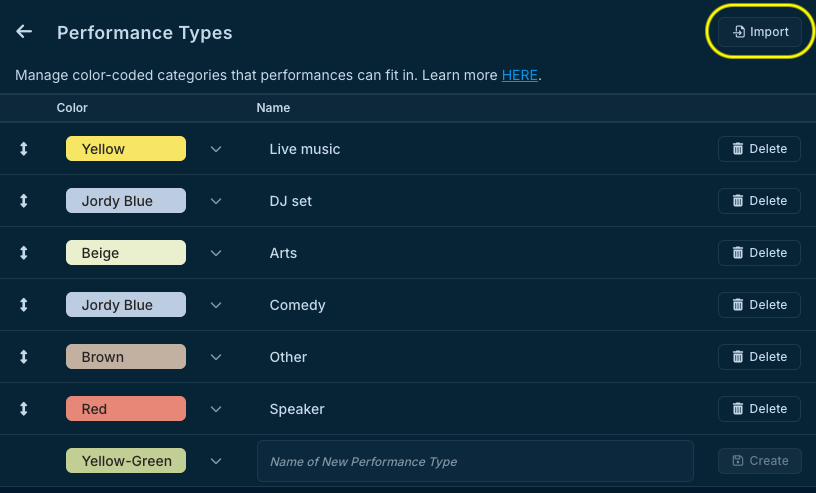The image size is (816, 493).
Task: Remove the Speaker performance type
Action: [759, 409]
